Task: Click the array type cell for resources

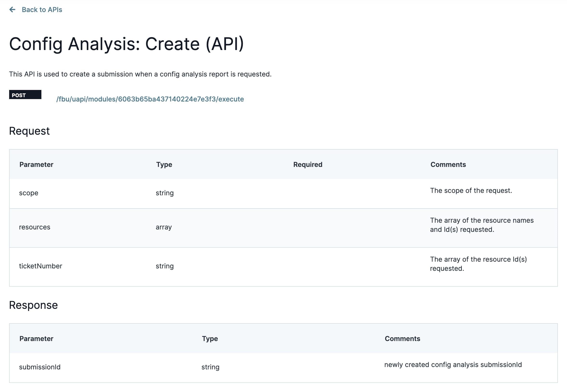Action: [164, 227]
